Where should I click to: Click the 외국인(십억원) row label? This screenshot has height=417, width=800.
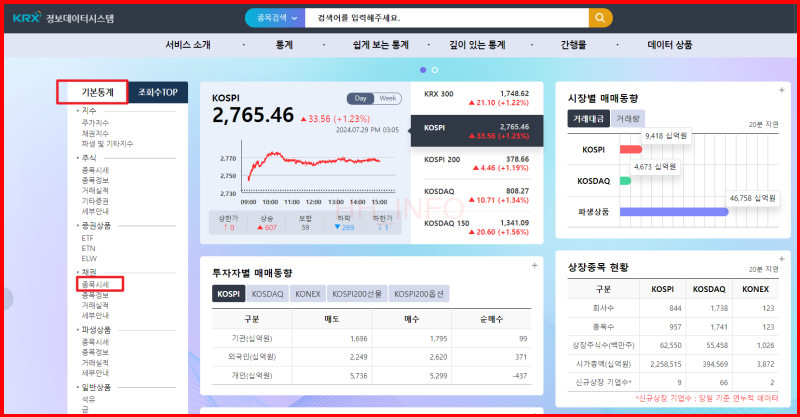[250, 357]
